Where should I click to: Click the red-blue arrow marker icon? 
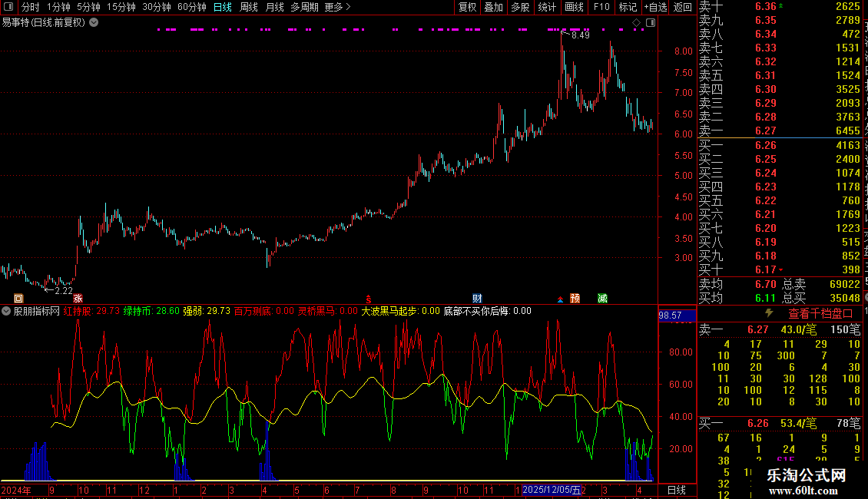point(560,299)
